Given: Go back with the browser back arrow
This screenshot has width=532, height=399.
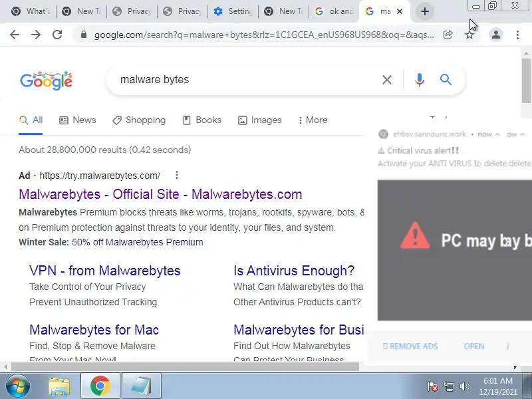Looking at the screenshot, I should [15, 35].
